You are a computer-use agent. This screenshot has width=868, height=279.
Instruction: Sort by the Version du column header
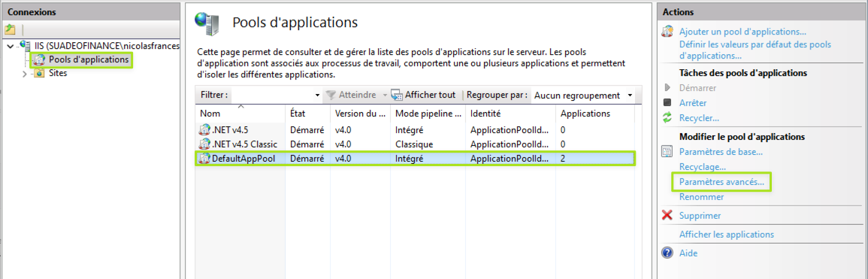[x=361, y=113]
